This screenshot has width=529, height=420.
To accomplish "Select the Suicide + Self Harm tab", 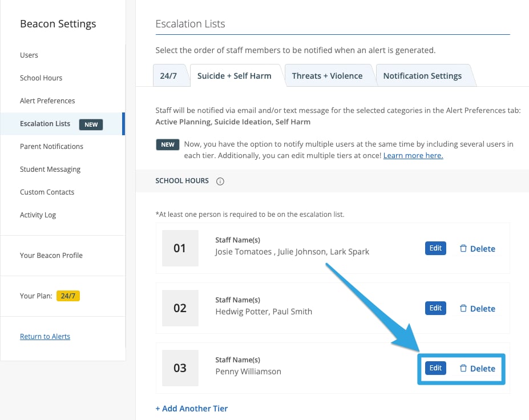I will [x=235, y=75].
